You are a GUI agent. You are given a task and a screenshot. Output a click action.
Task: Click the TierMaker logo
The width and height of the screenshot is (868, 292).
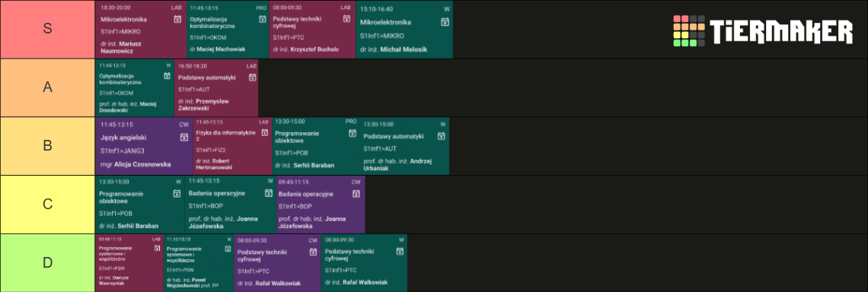click(763, 30)
